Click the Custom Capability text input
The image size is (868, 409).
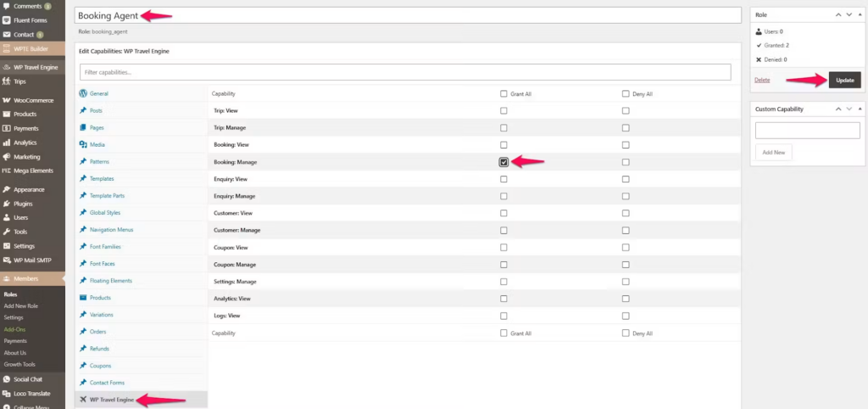pyautogui.click(x=807, y=131)
